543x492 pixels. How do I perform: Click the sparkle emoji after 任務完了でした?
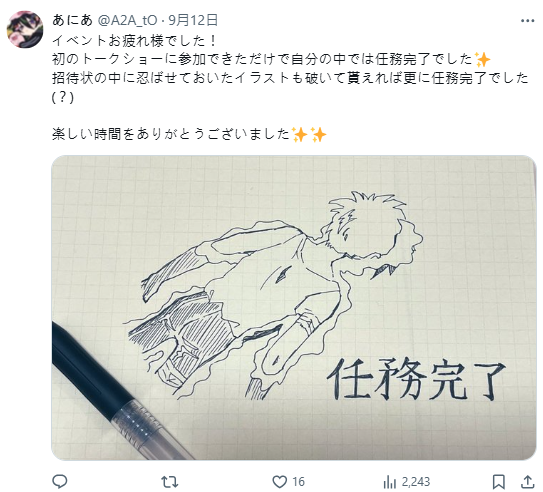(x=482, y=60)
